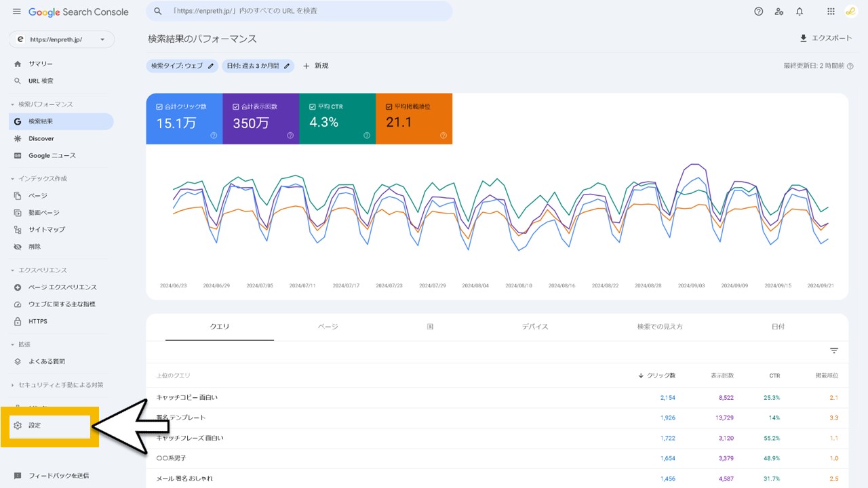Viewport: 868px width, 488px height.
Task: Toggle the 平均CTR metric card checkbox
Action: tap(312, 106)
